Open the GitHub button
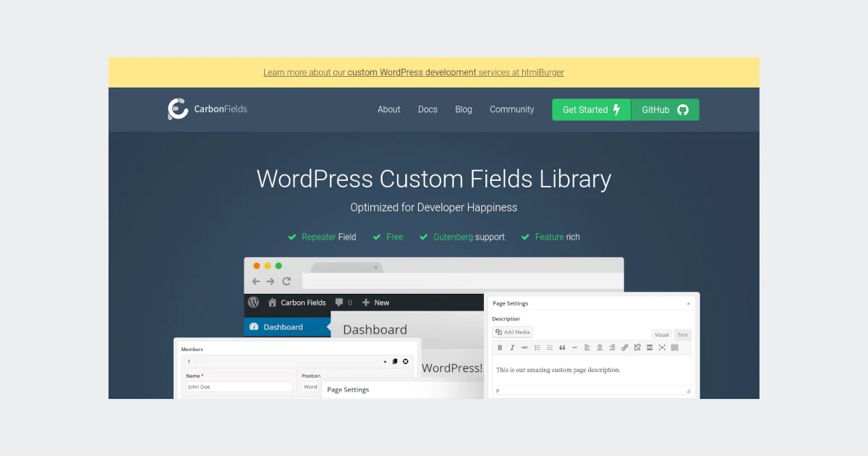This screenshot has width=868, height=456. 665,110
